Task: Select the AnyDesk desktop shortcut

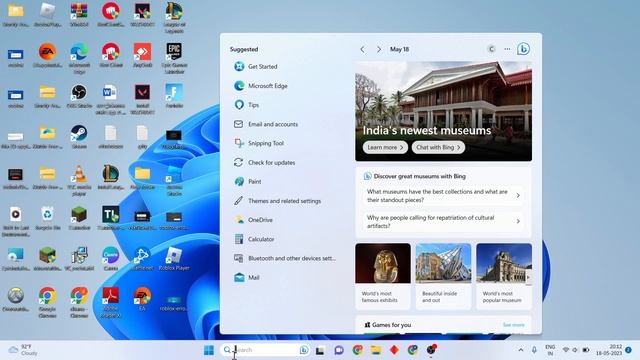Action: pos(142,55)
